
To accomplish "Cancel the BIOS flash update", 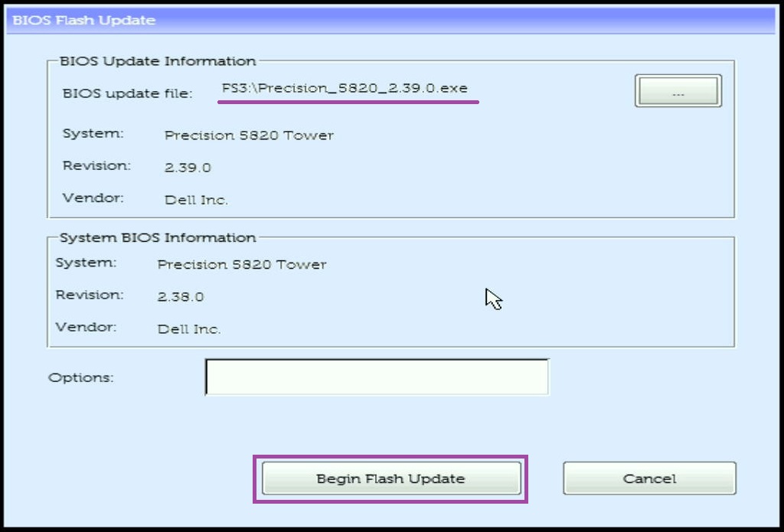I will click(649, 478).
